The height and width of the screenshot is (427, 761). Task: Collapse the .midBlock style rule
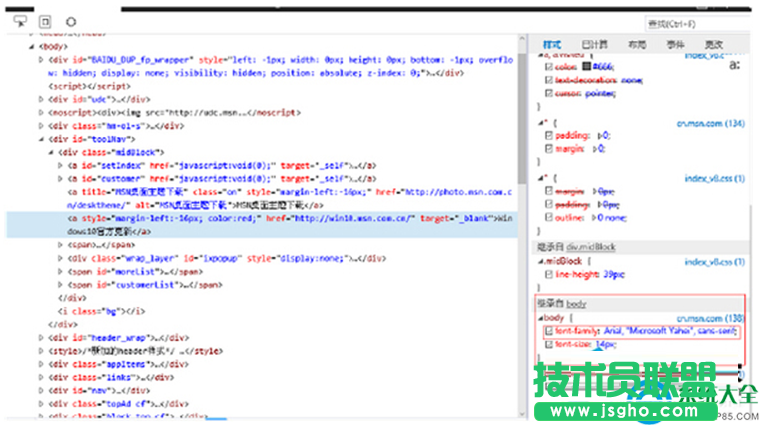click(x=537, y=261)
